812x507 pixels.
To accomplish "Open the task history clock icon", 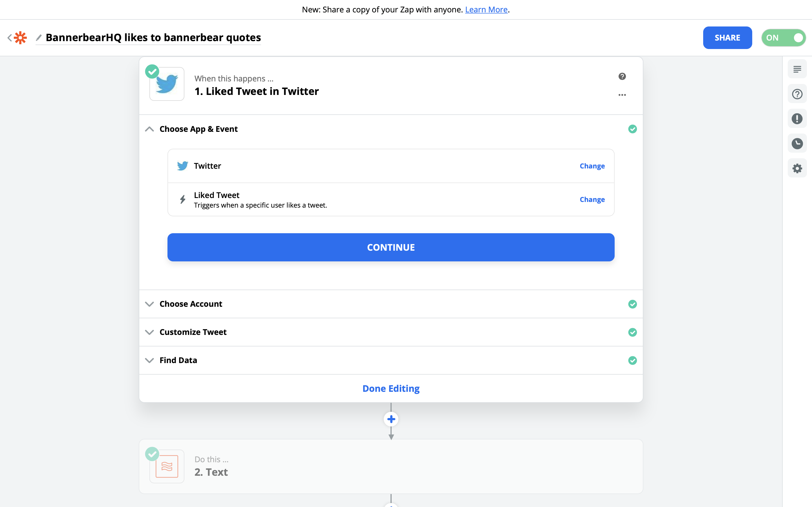I will pyautogui.click(x=797, y=144).
